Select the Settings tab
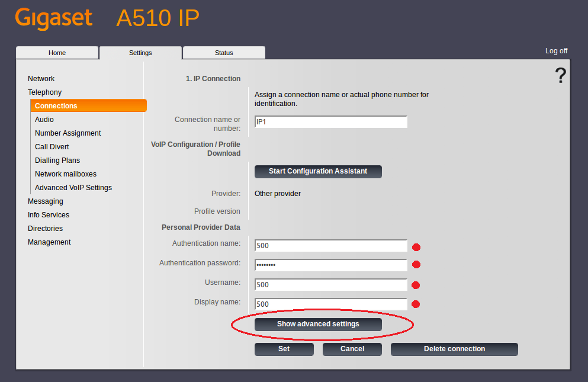588x382 pixels. pos(140,53)
